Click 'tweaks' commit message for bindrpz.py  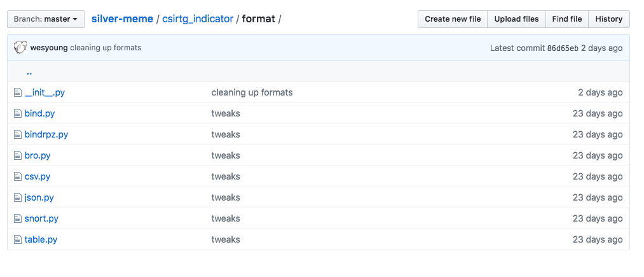click(x=226, y=134)
